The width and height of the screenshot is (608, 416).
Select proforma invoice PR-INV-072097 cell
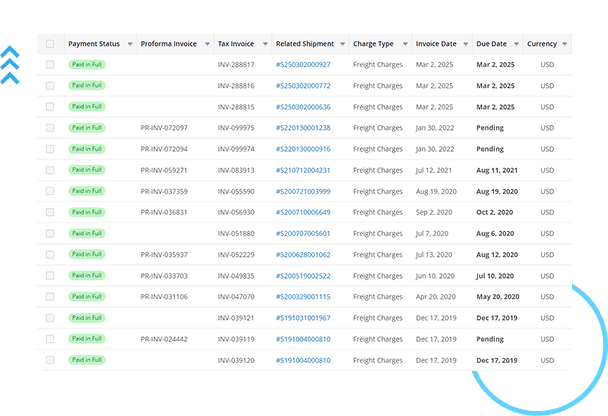tap(164, 128)
